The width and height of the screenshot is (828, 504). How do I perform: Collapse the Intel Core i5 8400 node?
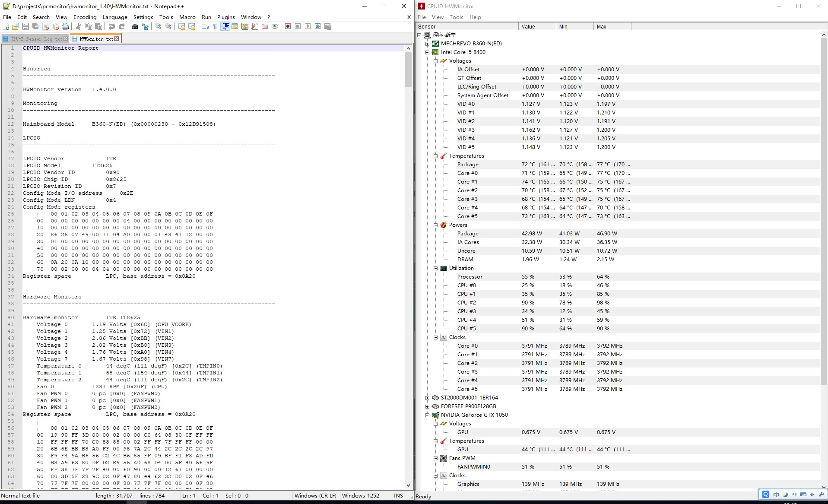[x=428, y=52]
